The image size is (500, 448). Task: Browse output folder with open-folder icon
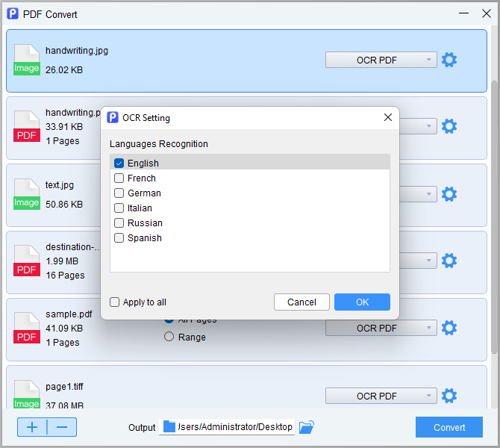coord(307,427)
